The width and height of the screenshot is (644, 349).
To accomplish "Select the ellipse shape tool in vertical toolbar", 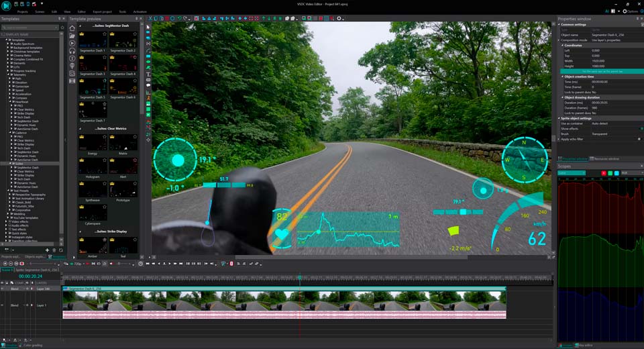I will (x=148, y=62).
